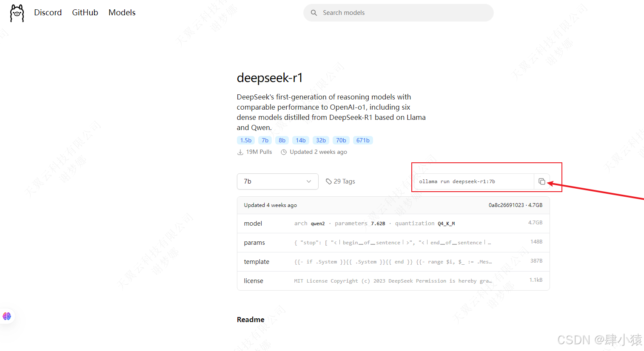Select the 8b tag badge

(x=282, y=140)
